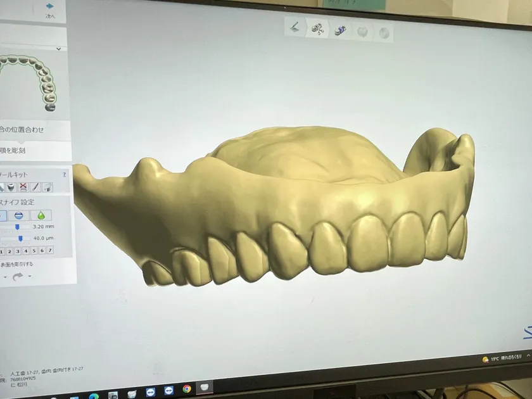Select knife preset 3
The image size is (532, 399).
point(18,251)
